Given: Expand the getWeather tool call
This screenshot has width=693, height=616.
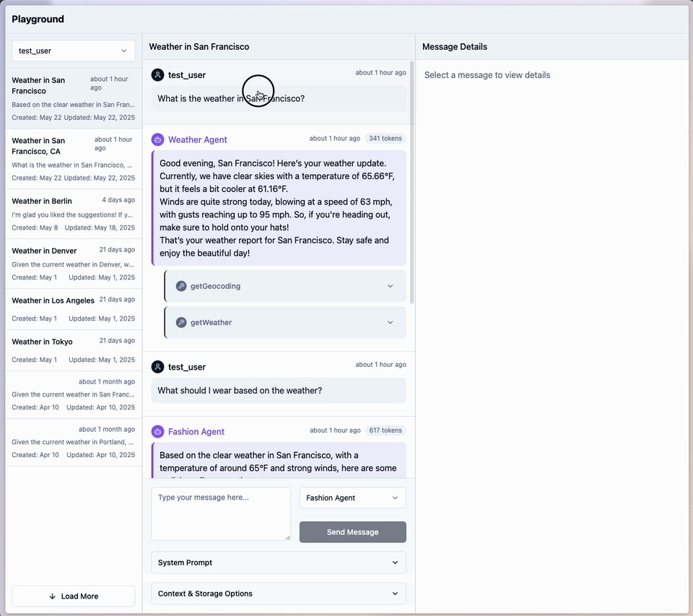Looking at the screenshot, I should click(286, 322).
